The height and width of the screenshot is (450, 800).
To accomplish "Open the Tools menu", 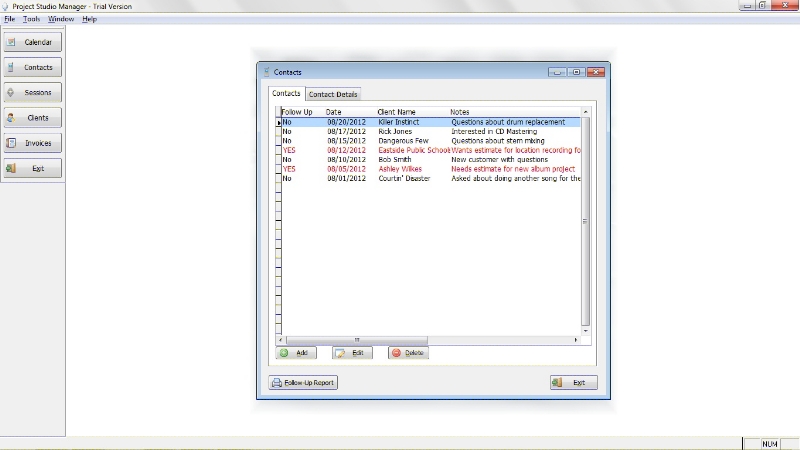I will [x=32, y=19].
